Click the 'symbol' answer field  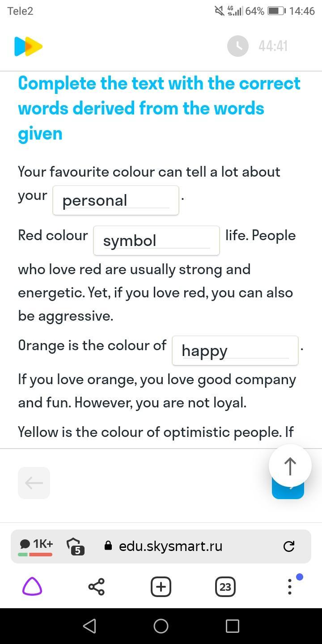156,241
